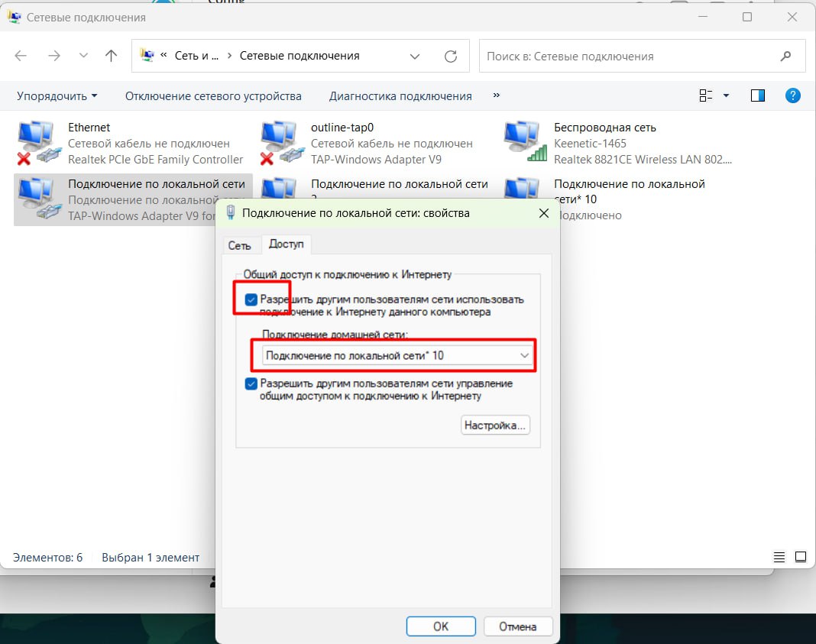Click the Настройка... button
The height and width of the screenshot is (644, 816).
click(x=495, y=425)
